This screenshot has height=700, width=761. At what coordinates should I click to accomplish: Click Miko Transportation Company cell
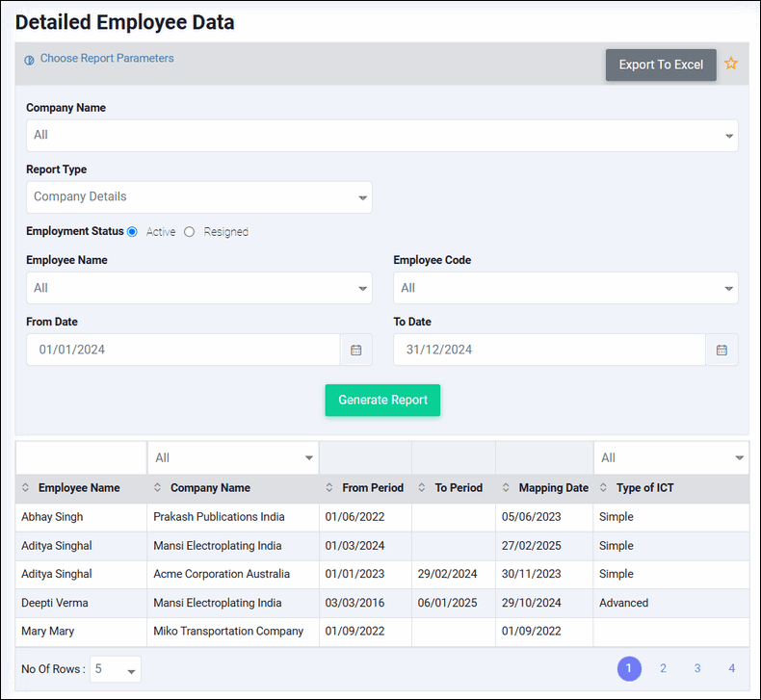233,632
